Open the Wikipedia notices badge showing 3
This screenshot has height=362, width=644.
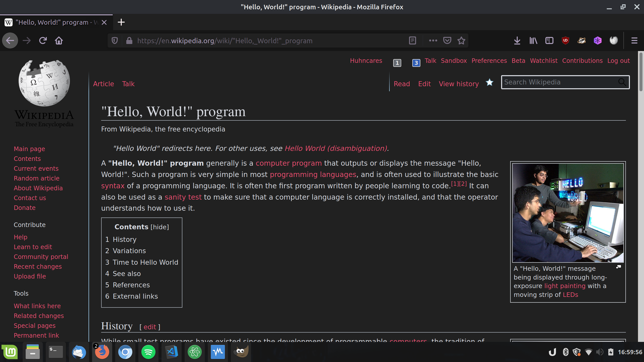(416, 63)
